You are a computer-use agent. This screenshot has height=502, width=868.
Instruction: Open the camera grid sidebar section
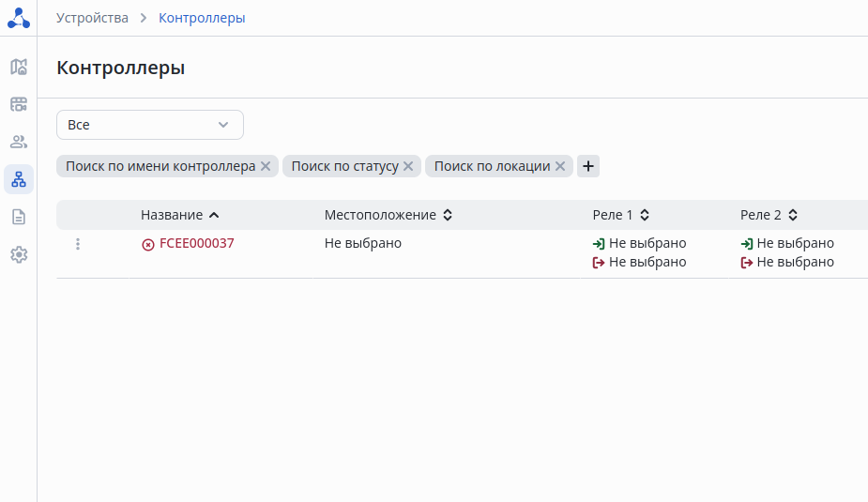[19, 104]
